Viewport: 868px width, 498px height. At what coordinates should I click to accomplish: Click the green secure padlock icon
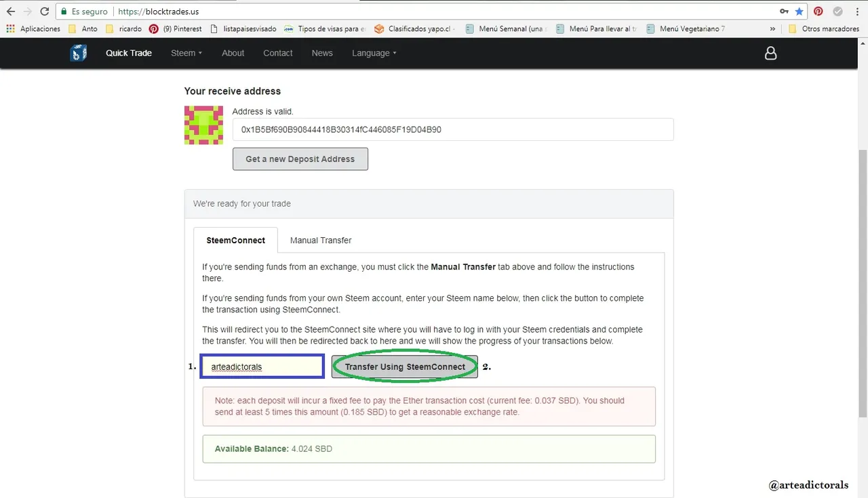point(64,12)
